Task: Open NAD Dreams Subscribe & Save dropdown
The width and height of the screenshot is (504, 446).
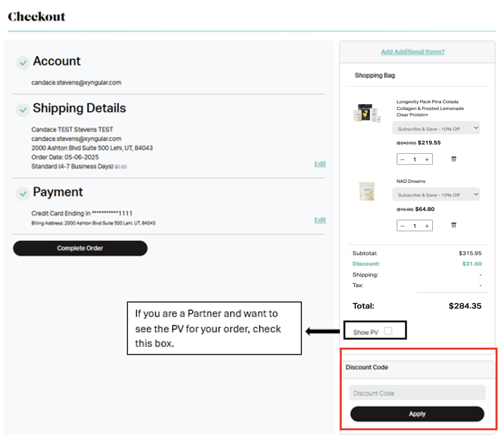Action: (x=436, y=194)
